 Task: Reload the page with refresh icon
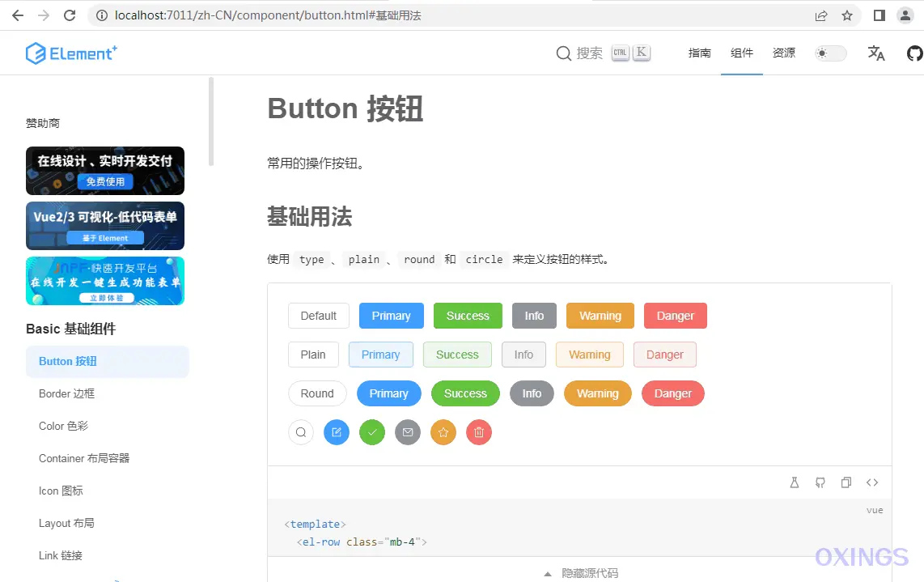70,15
